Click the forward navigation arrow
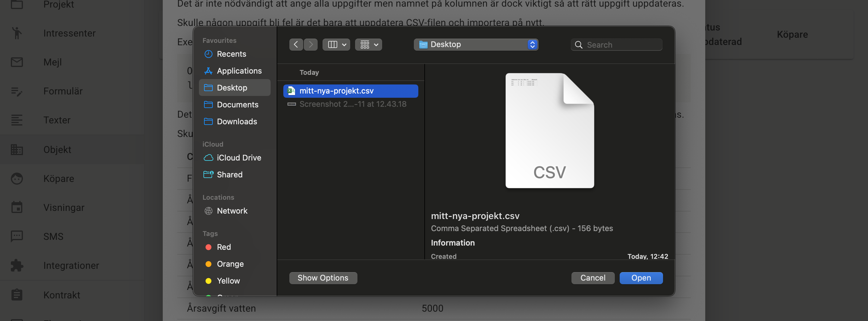868x321 pixels. coord(311,45)
